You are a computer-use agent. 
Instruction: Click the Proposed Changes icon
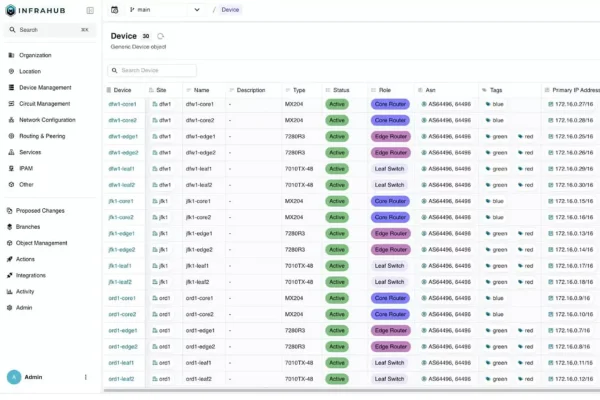tap(10, 211)
